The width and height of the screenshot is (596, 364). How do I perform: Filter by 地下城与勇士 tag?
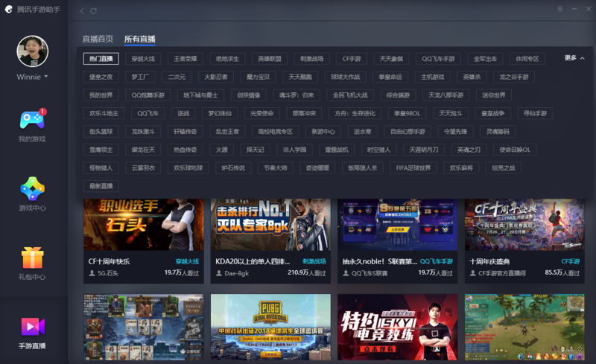coord(200,95)
